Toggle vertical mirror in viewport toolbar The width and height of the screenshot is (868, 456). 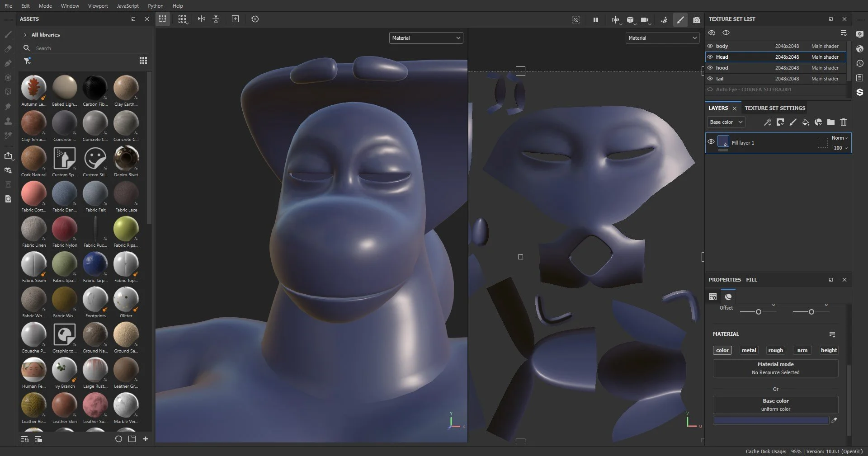click(216, 19)
